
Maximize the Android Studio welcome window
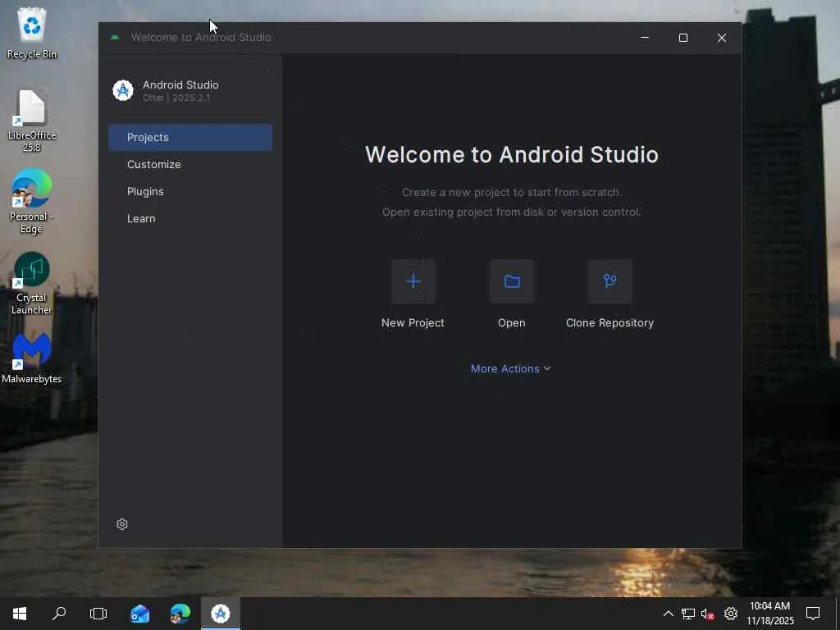(683, 38)
